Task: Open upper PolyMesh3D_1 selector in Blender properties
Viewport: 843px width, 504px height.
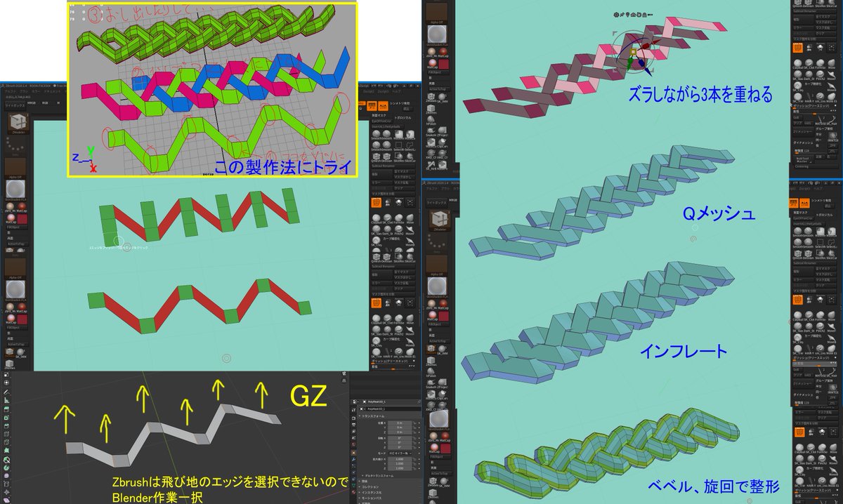Action: point(376,402)
